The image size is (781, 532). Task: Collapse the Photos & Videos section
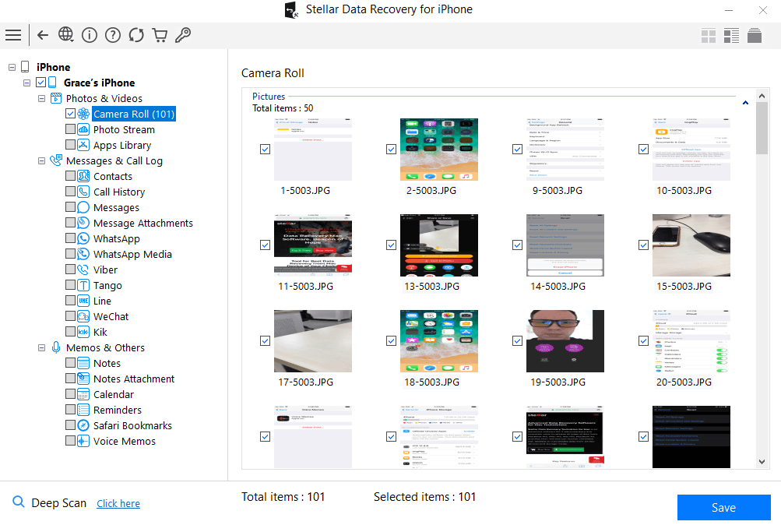[x=42, y=98]
